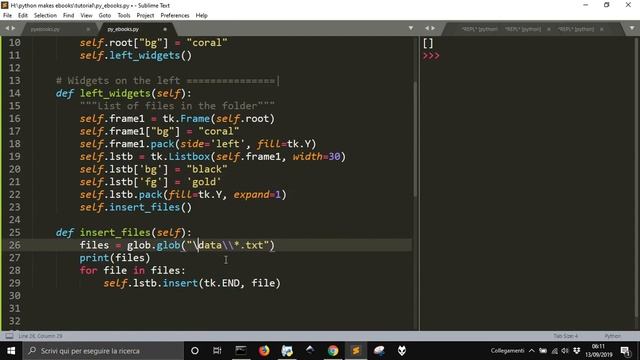Image resolution: width=640 pixels, height=360 pixels.
Task: Launch Google Chrome from taskbar
Action: tap(333, 351)
